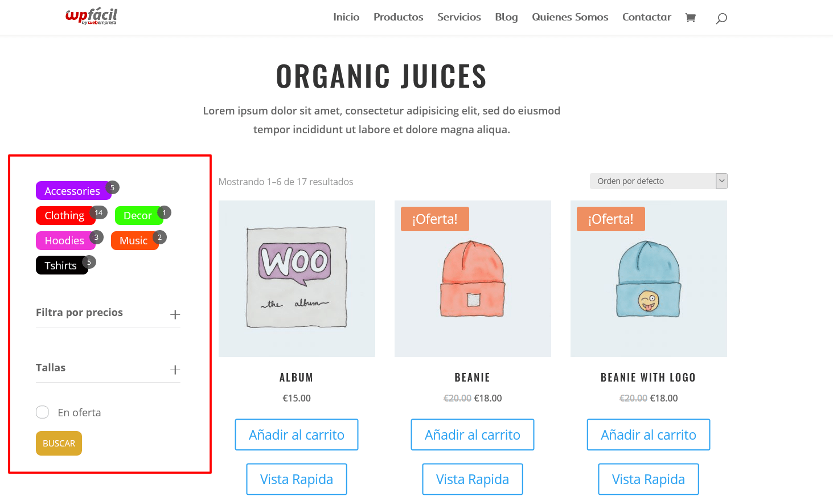Add the Beanie to cart

pyautogui.click(x=473, y=435)
